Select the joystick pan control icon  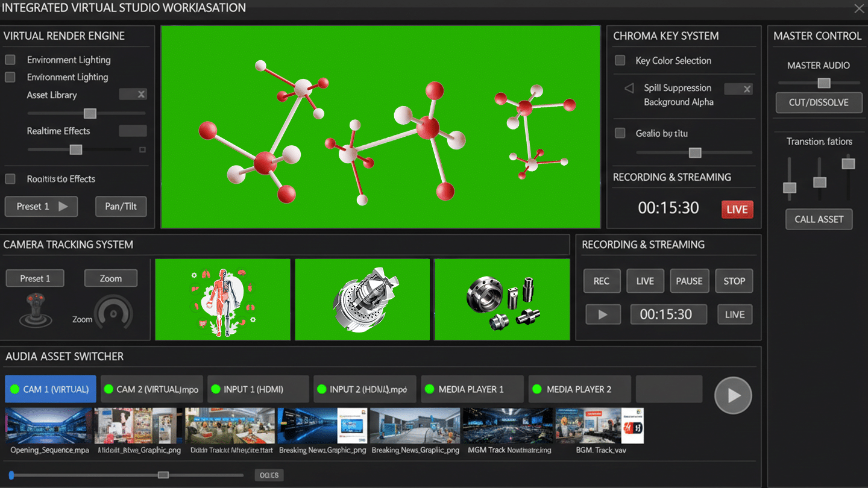(34, 310)
